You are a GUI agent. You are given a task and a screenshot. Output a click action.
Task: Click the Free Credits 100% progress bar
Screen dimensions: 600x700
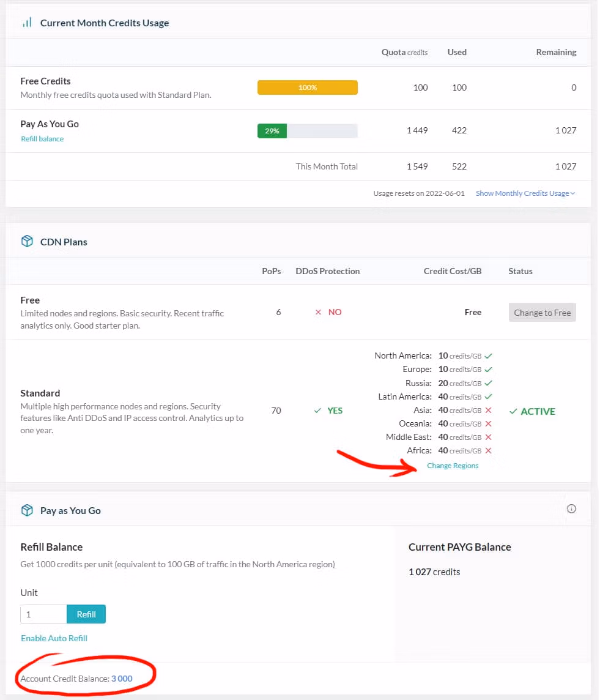308,87
